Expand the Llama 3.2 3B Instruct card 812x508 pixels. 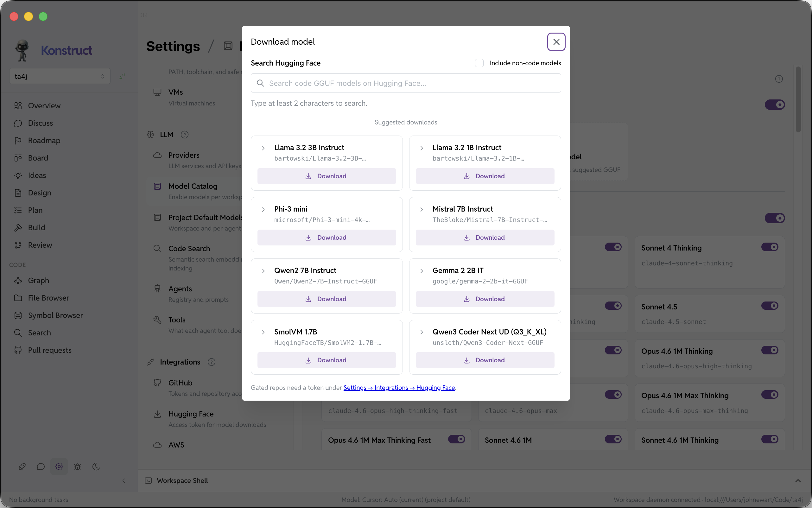[263, 148]
